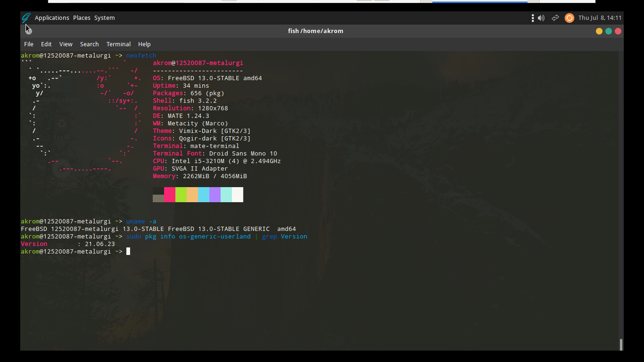
Task: Click the clock showing Thu Jul 8, 14:11
Action: (x=600, y=18)
